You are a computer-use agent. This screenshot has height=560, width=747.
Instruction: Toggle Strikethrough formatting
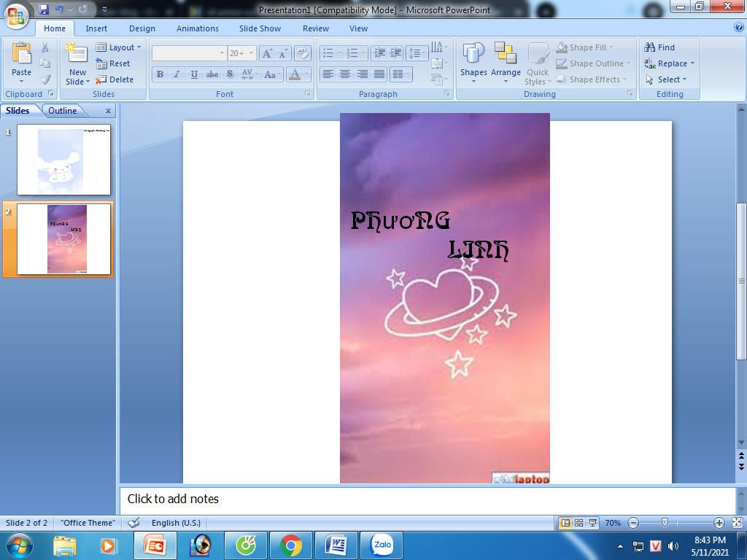[x=212, y=74]
